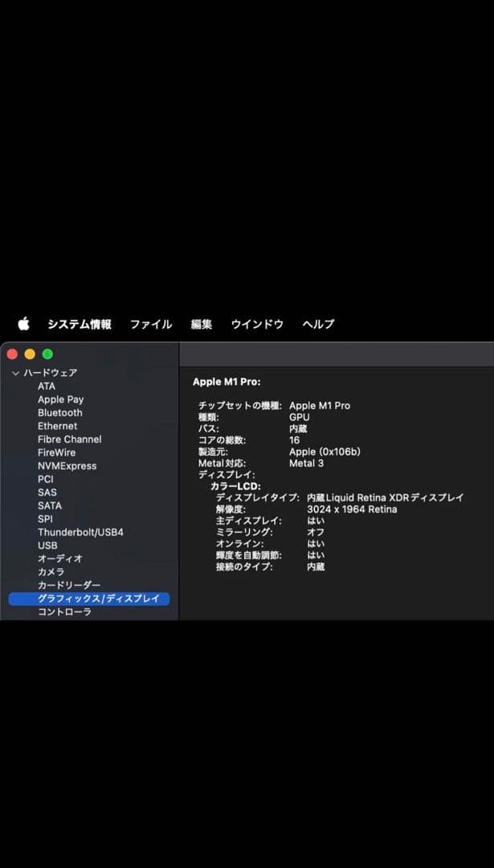Select SATA in the sidebar
Viewport: 494px width, 868px height.
[x=50, y=506]
